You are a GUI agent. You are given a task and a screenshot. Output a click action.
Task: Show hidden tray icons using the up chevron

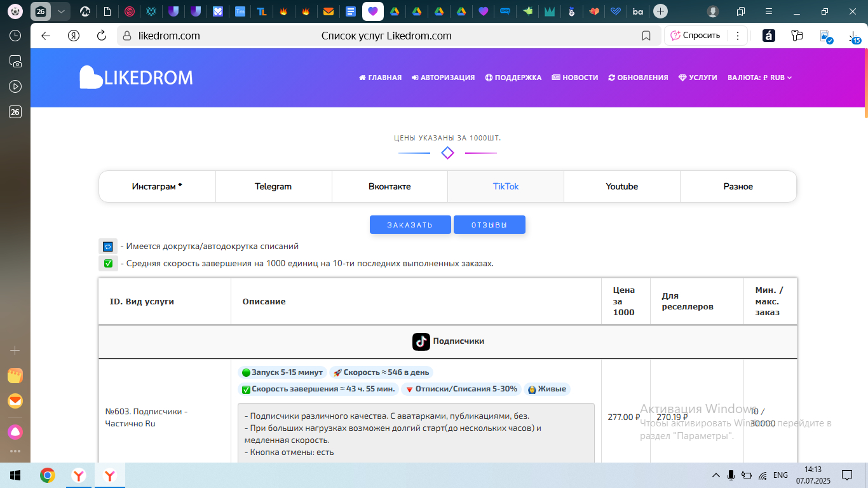tap(715, 475)
